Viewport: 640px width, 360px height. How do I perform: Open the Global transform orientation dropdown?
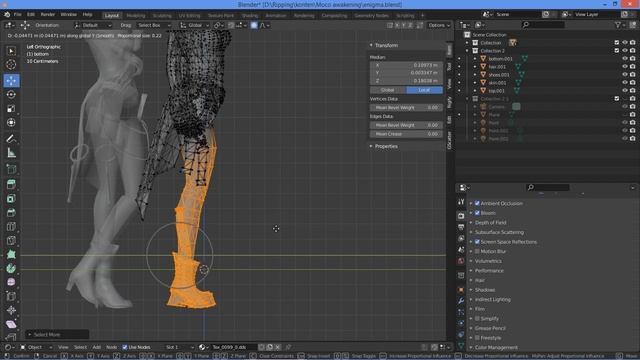(195, 25)
